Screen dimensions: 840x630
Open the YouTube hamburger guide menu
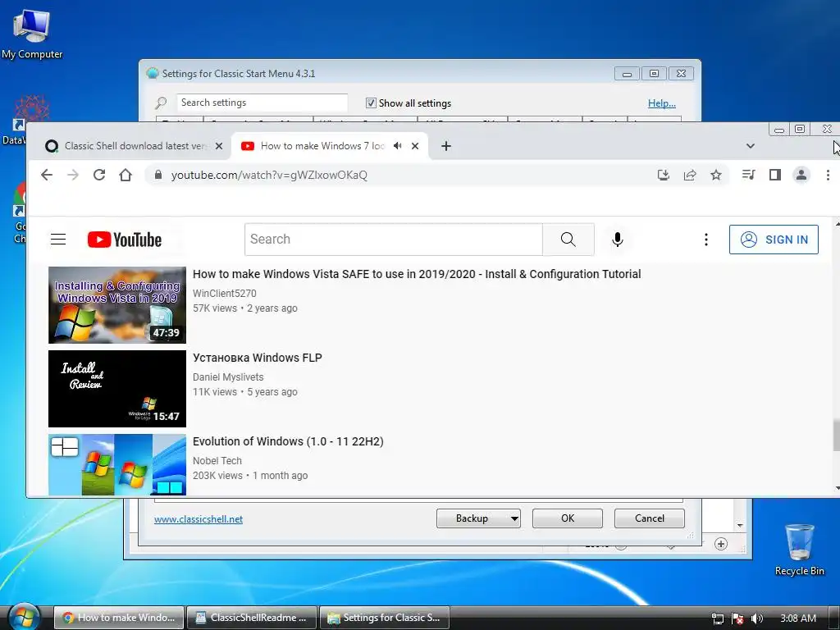(x=58, y=240)
